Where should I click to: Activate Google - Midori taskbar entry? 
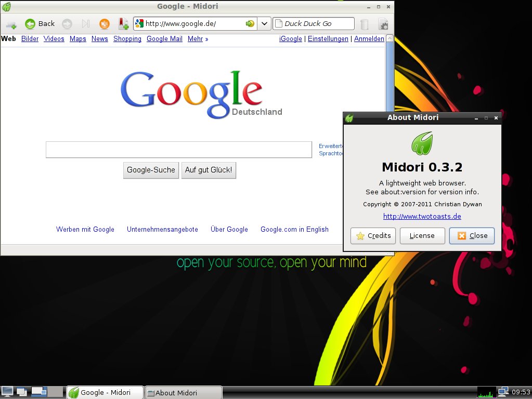pos(105,393)
